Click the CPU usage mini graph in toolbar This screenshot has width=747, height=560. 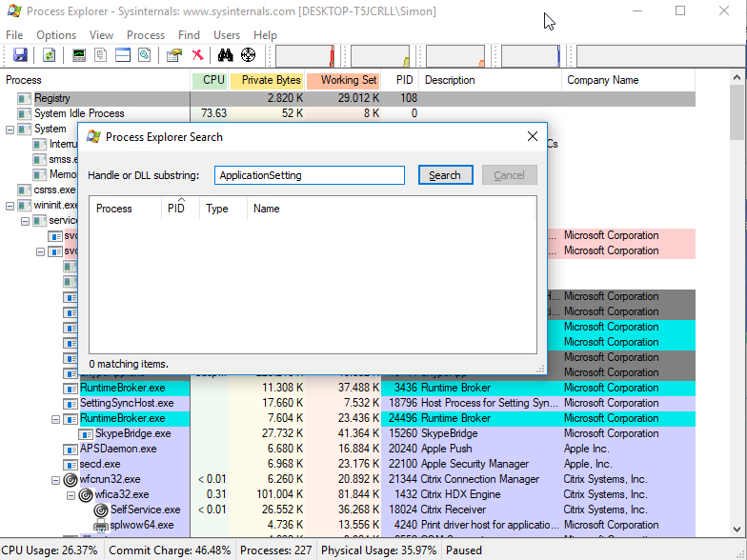tap(305, 55)
